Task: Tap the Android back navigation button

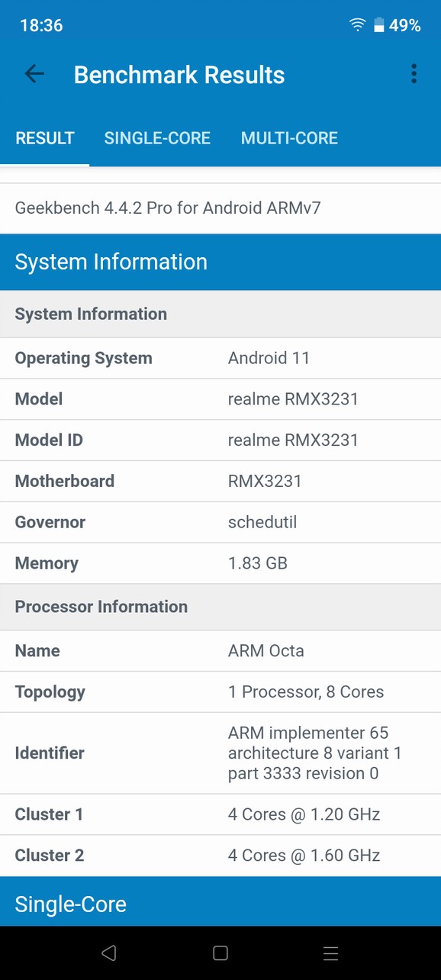Action: click(x=109, y=953)
